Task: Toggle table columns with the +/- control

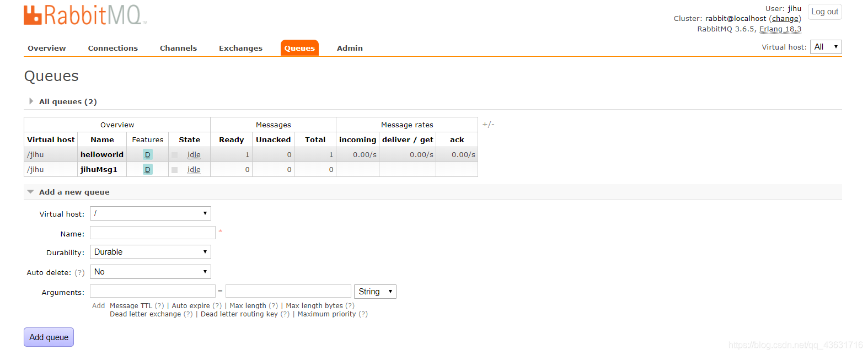Action: tap(488, 125)
